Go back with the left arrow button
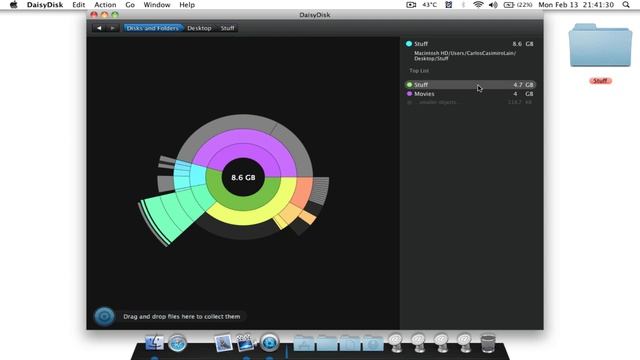The height and width of the screenshot is (360, 640). coord(99,28)
